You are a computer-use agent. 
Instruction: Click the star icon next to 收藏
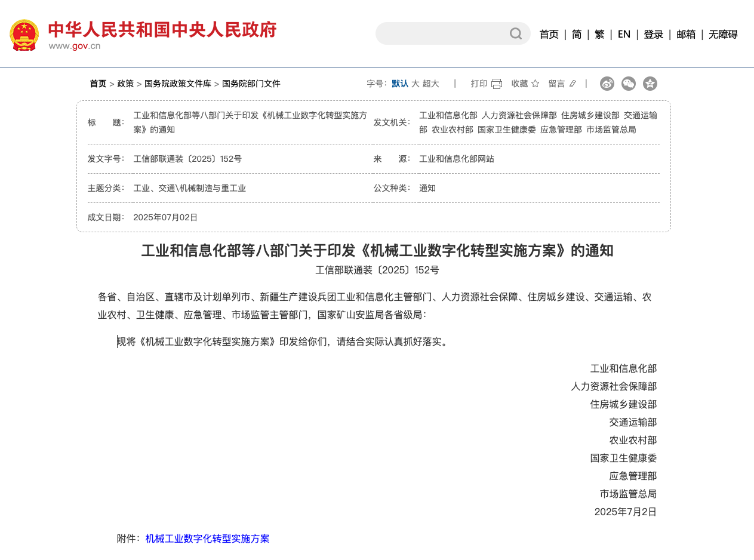coord(535,84)
